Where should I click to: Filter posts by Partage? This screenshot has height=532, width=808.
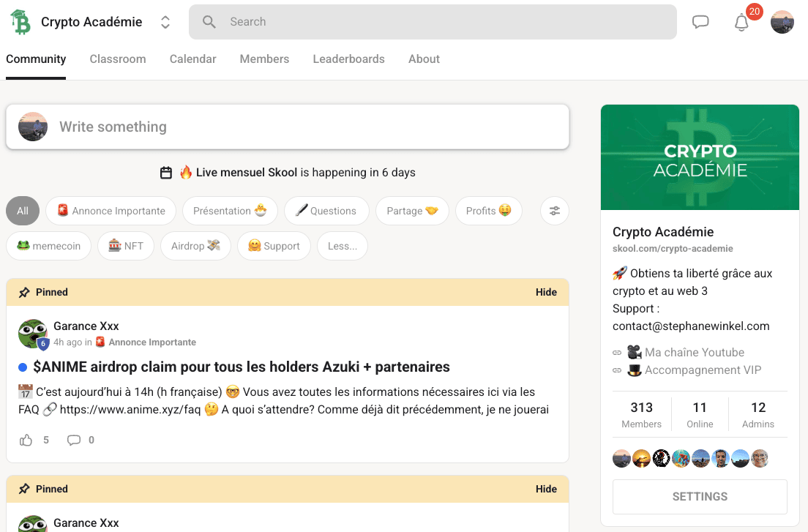click(412, 211)
